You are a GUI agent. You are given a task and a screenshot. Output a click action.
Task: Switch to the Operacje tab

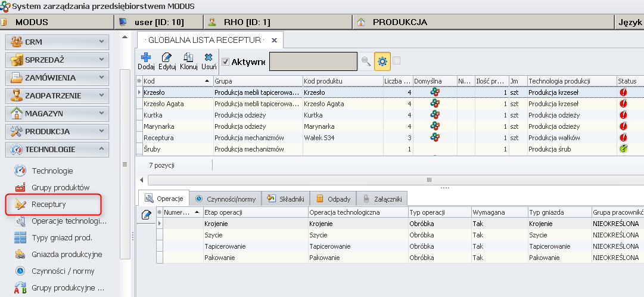coord(164,199)
